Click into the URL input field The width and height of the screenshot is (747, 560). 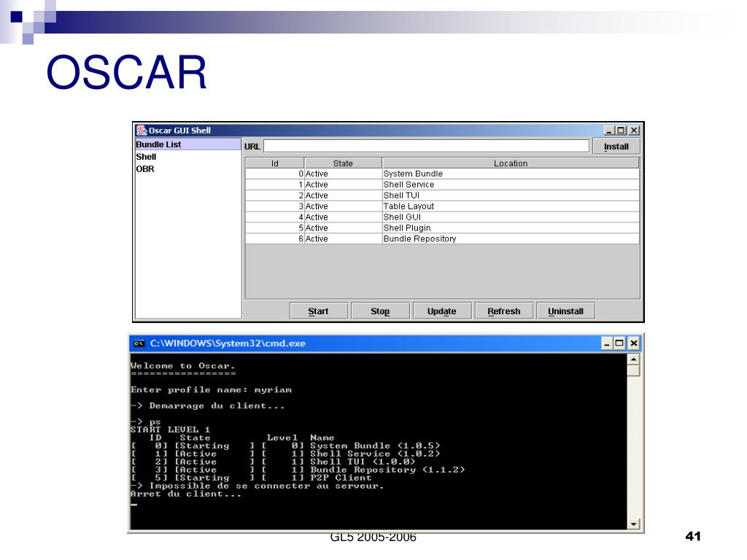click(x=426, y=146)
